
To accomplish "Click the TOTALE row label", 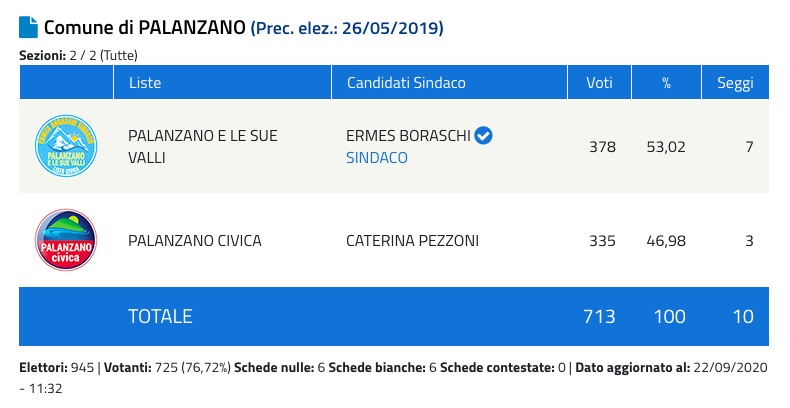I will click(x=160, y=316).
